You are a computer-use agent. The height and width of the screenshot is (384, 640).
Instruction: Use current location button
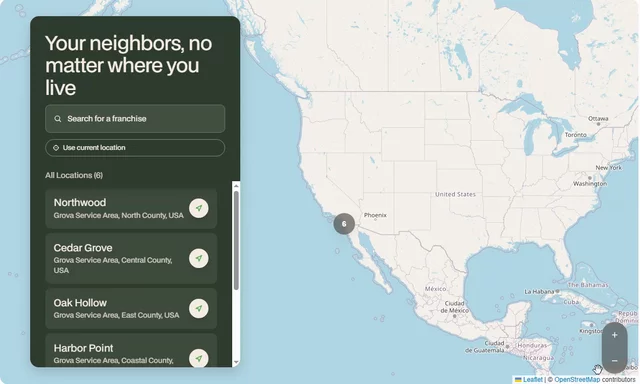pos(135,148)
